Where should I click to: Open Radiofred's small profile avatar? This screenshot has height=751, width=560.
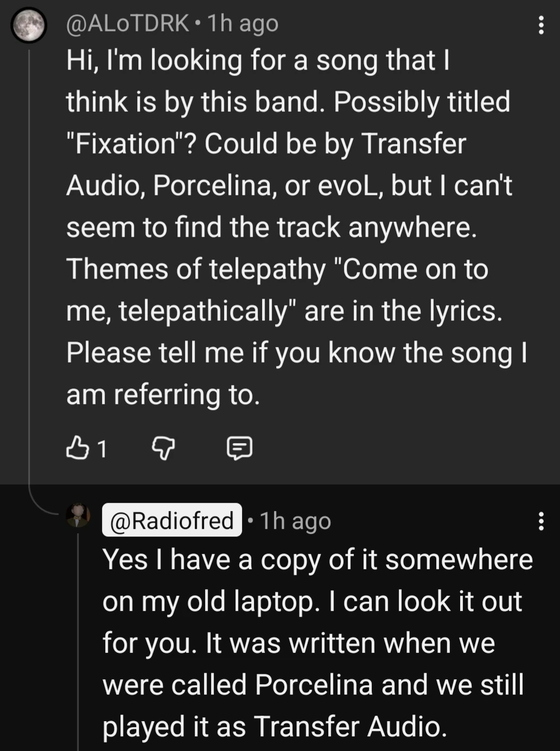(x=78, y=515)
